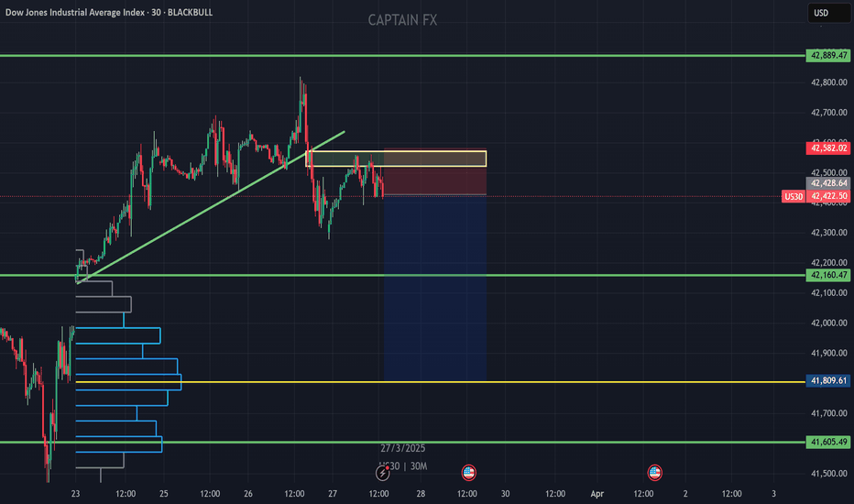Select the yellow-bordered rectangle zone
Viewport: 854px width, 504px height.
click(396, 159)
